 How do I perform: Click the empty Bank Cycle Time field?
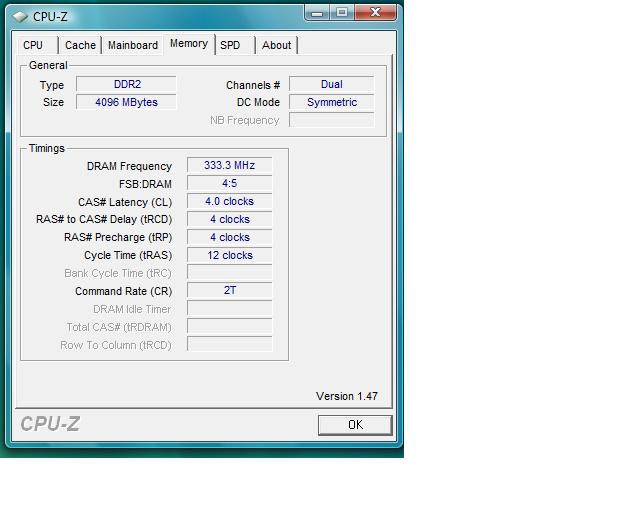point(229,272)
